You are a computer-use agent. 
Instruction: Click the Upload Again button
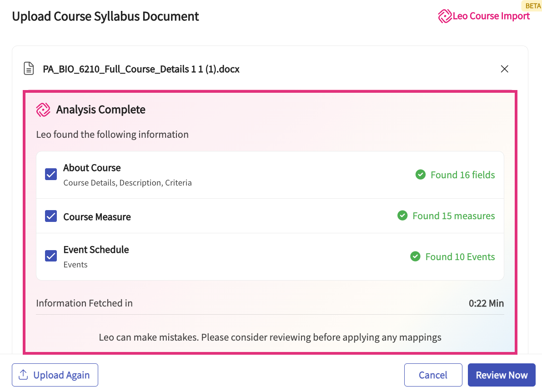55,375
